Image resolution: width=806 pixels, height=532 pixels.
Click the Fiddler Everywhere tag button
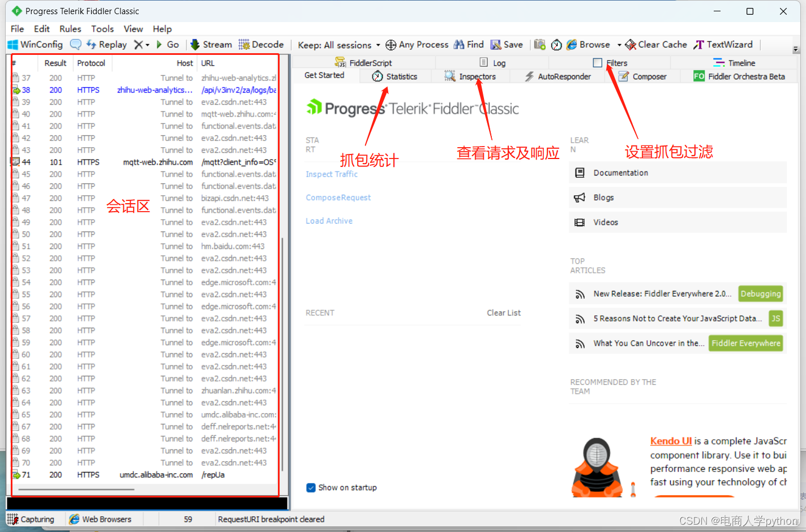point(746,344)
